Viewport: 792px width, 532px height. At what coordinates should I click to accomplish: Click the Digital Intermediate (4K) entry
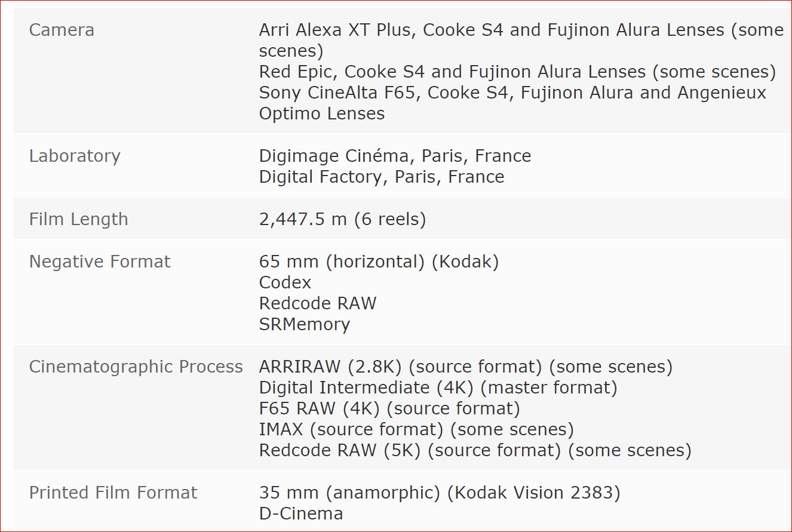pos(438,388)
